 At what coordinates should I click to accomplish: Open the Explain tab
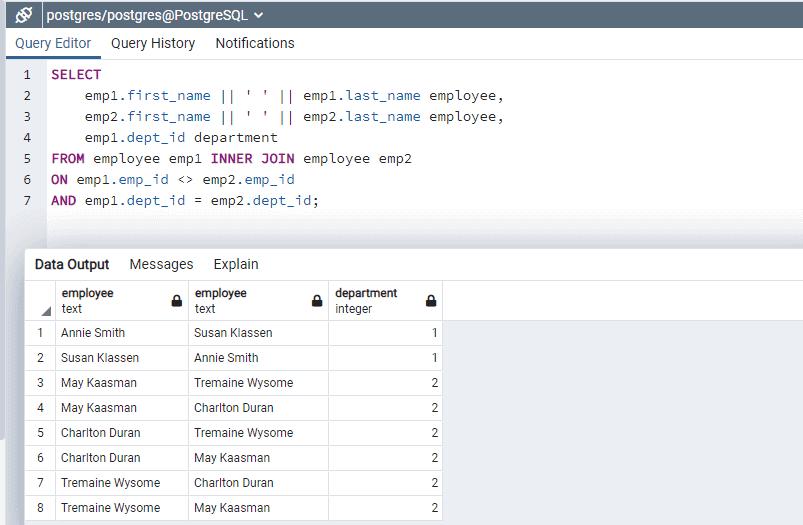click(x=236, y=264)
